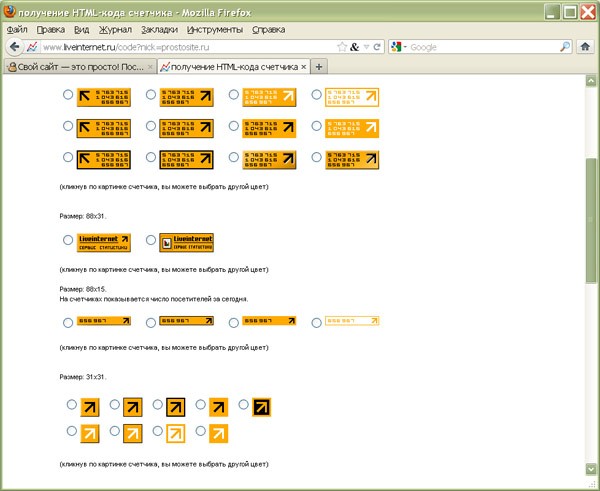The image size is (600, 491).
Task: Open a new tab with the plus button
Action: (x=319, y=67)
